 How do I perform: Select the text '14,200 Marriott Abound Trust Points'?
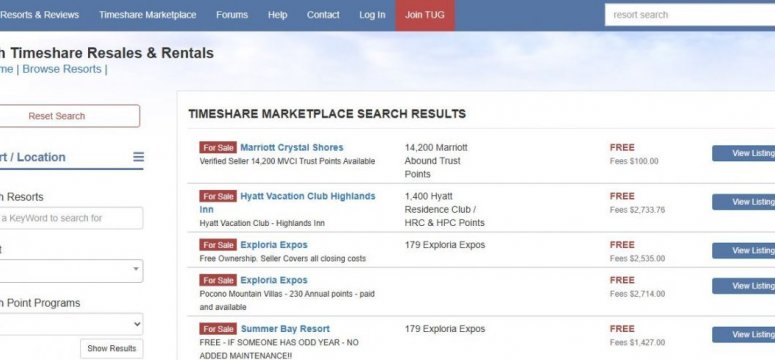click(x=436, y=161)
